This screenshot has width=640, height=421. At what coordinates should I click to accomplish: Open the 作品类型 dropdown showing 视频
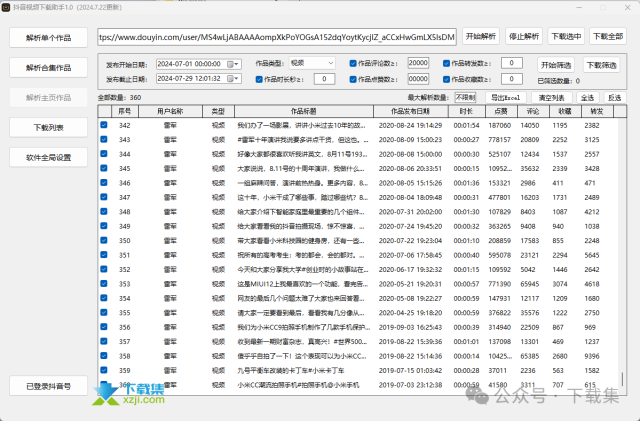[x=312, y=63]
